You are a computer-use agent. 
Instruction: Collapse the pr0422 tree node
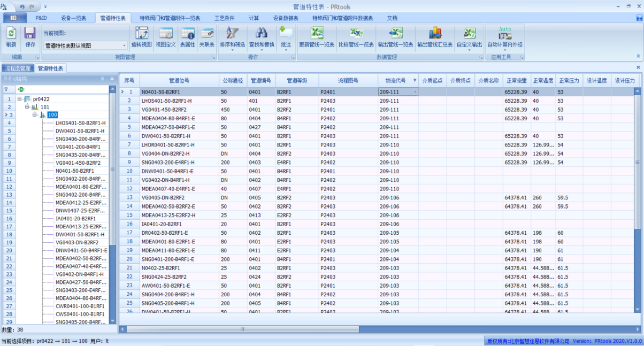coord(20,99)
